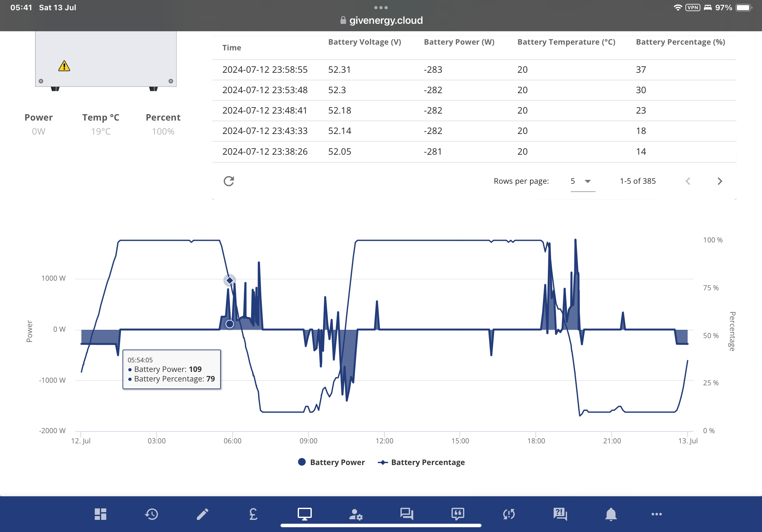Open the quote feedback icon
Screen dimensions: 762x532
[x=458, y=514]
